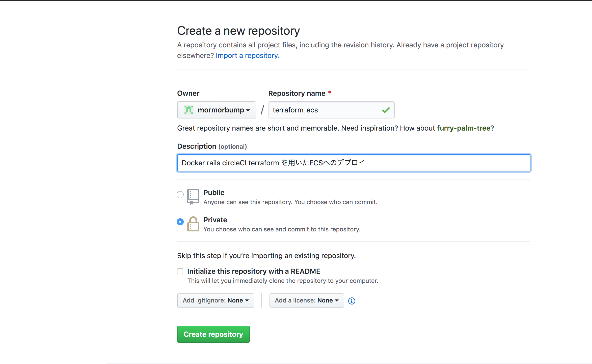
Task: Click the green checkmark in repository name field
Action: (386, 110)
